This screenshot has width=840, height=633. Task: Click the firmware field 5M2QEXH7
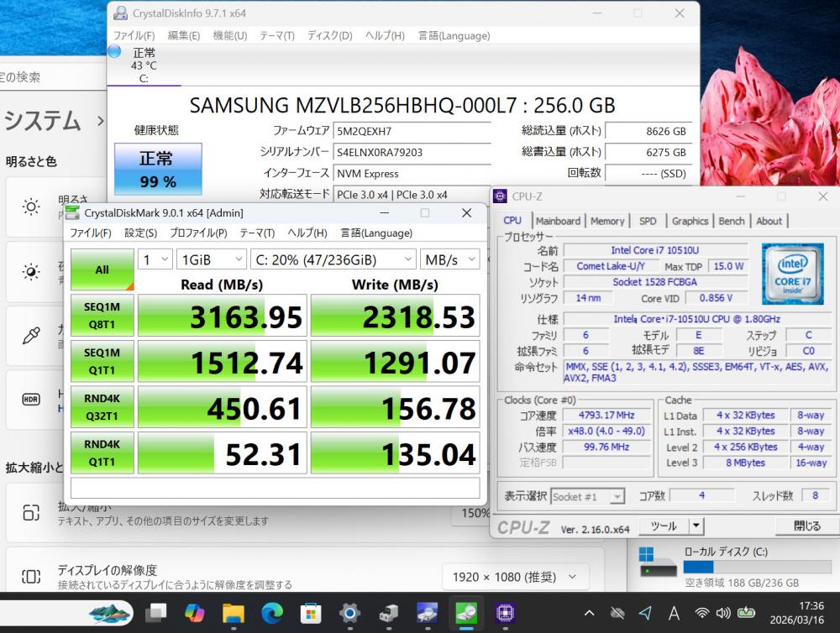coord(412,131)
